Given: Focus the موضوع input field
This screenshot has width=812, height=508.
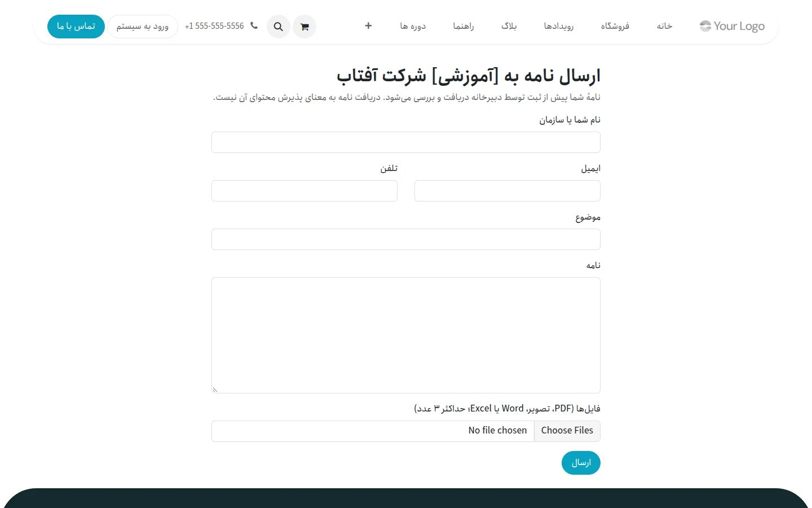Looking at the screenshot, I should point(406,239).
